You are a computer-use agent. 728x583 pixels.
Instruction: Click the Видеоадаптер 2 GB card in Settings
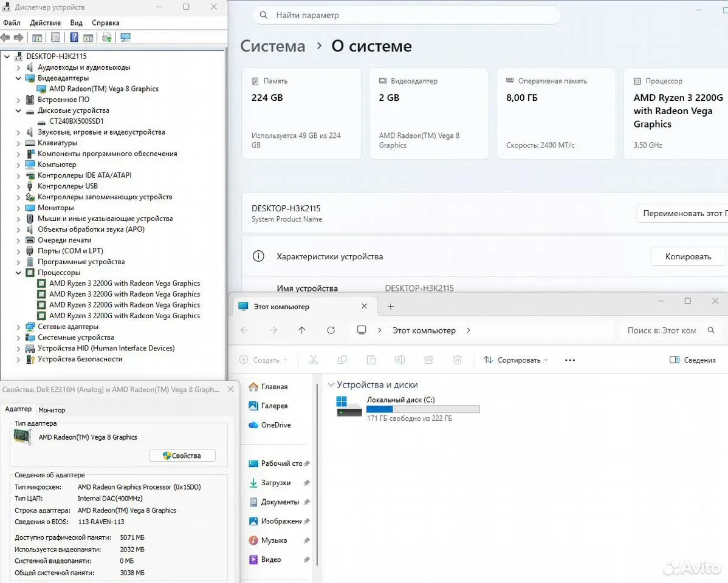pyautogui.click(x=428, y=113)
